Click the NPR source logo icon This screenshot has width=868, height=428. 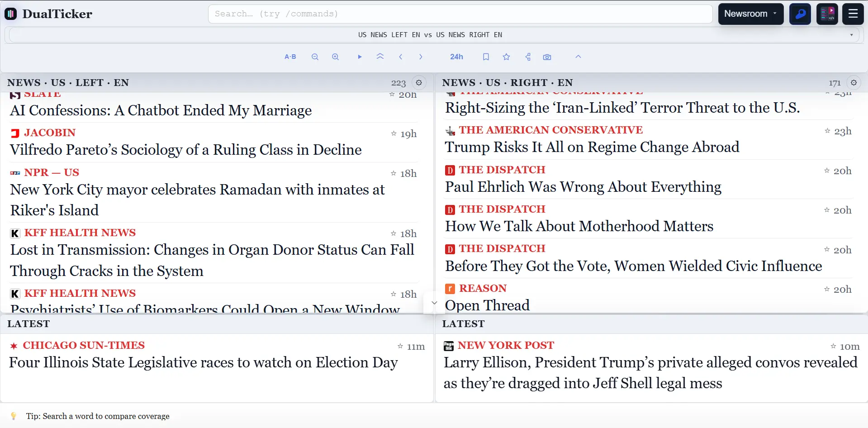pos(15,173)
